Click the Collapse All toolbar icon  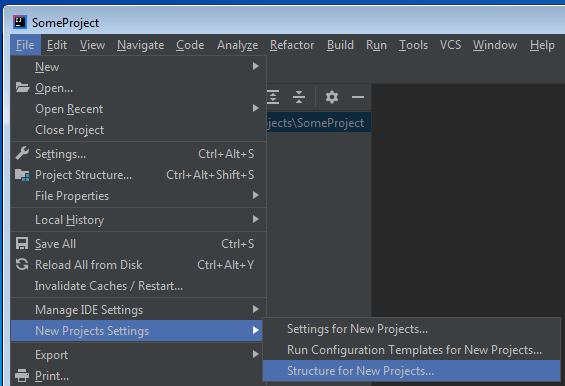pos(299,97)
